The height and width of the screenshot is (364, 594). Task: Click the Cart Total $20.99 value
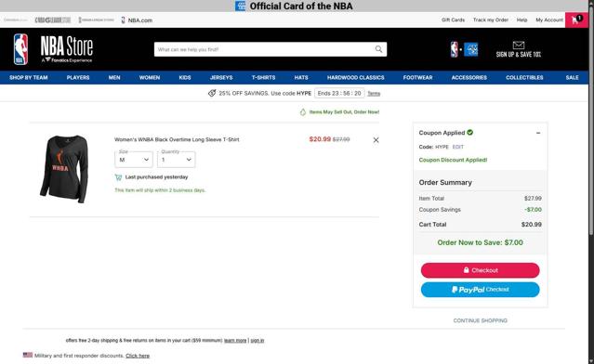(x=531, y=225)
